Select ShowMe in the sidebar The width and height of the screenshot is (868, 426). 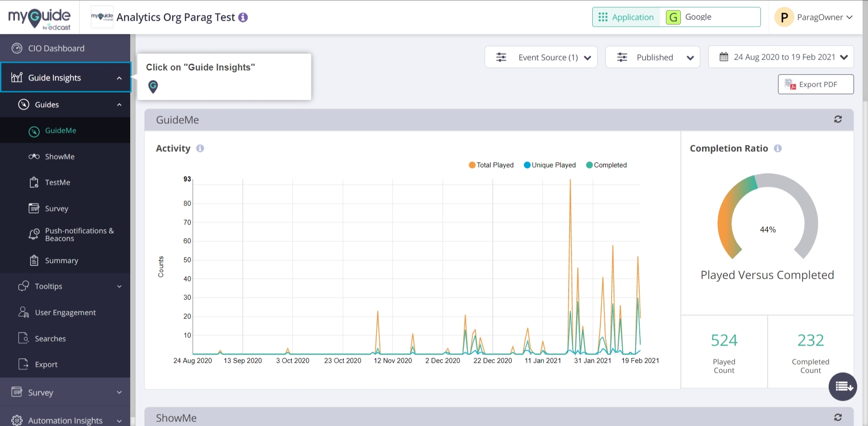[x=65, y=156]
